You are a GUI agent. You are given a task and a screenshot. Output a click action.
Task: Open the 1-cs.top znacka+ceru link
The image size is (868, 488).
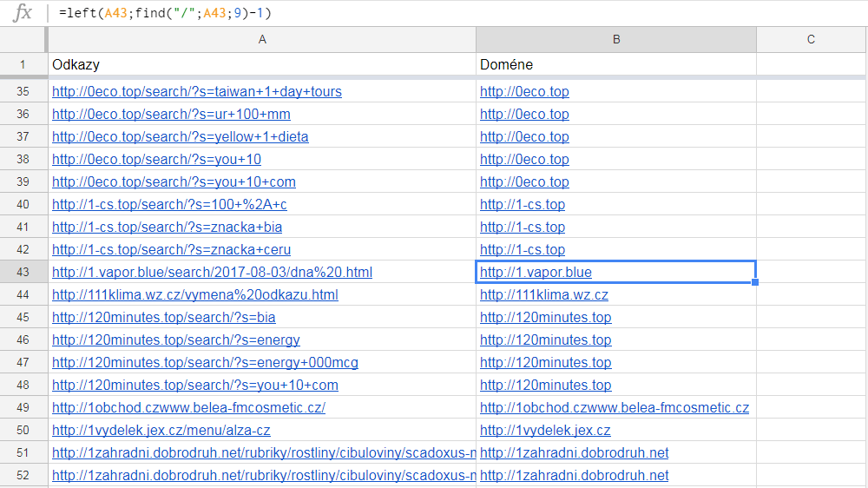[170, 249]
